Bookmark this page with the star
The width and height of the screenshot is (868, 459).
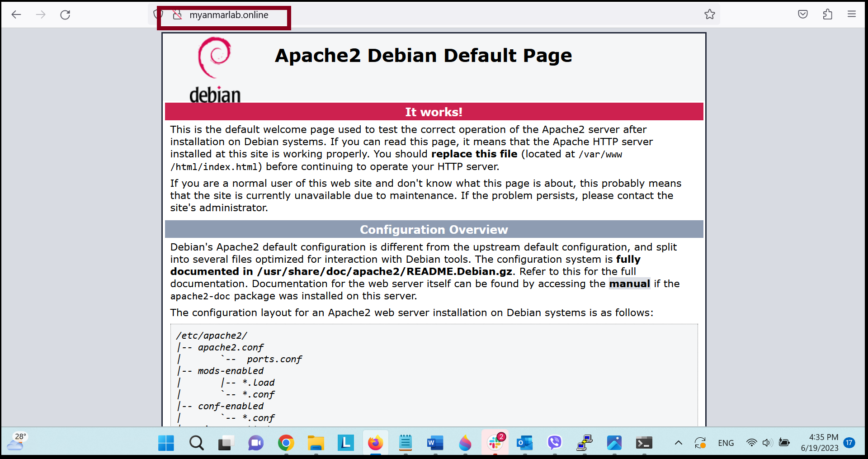[710, 14]
